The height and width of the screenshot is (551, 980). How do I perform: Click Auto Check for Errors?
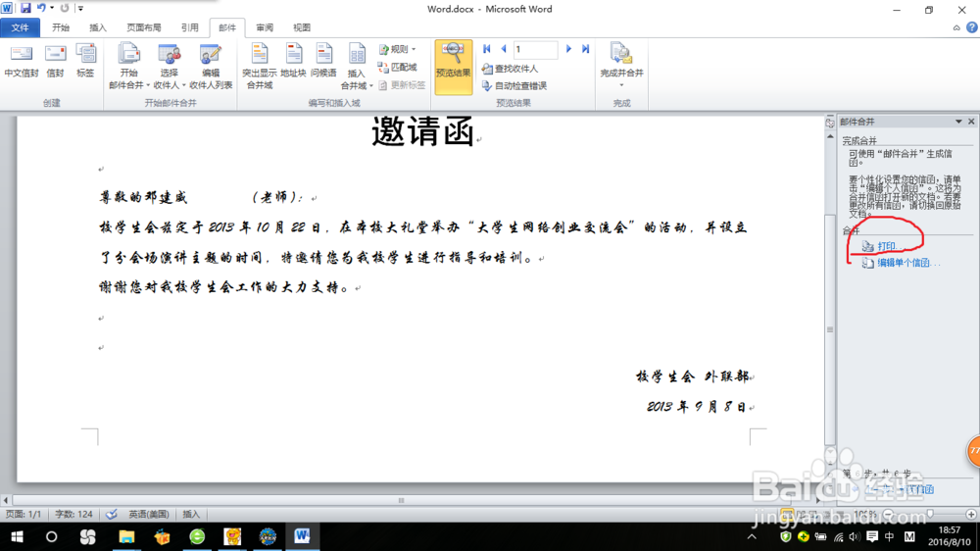coord(514,86)
